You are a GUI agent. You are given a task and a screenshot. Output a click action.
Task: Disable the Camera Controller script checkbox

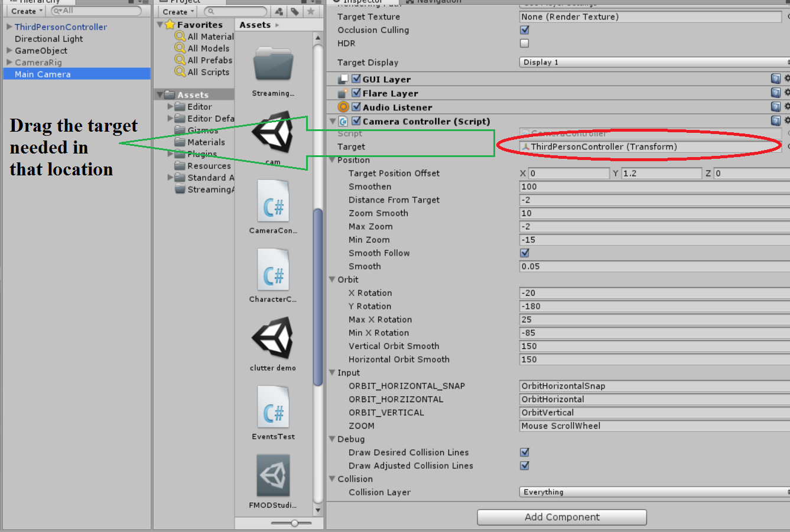click(356, 121)
